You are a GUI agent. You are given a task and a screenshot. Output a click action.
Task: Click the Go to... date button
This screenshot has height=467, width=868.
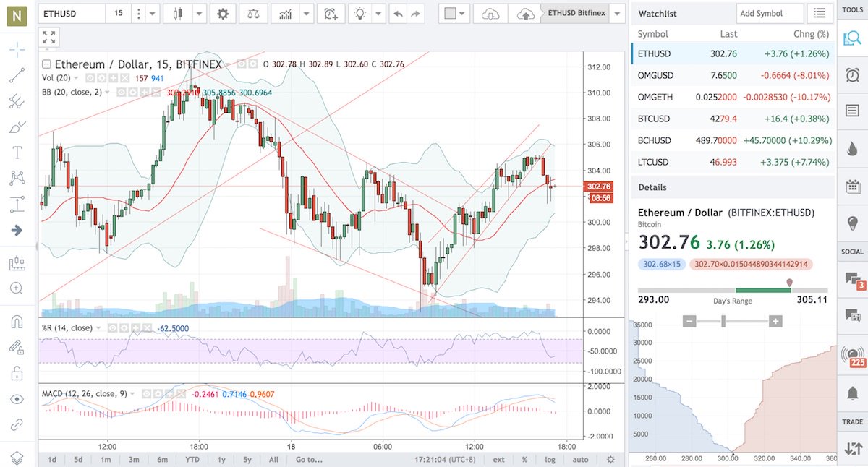tap(309, 459)
